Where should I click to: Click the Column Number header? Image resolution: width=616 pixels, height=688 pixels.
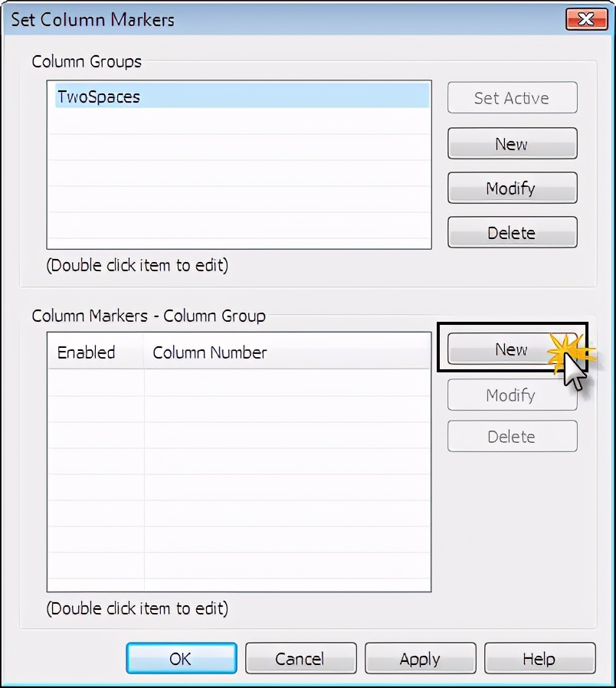(x=287, y=352)
